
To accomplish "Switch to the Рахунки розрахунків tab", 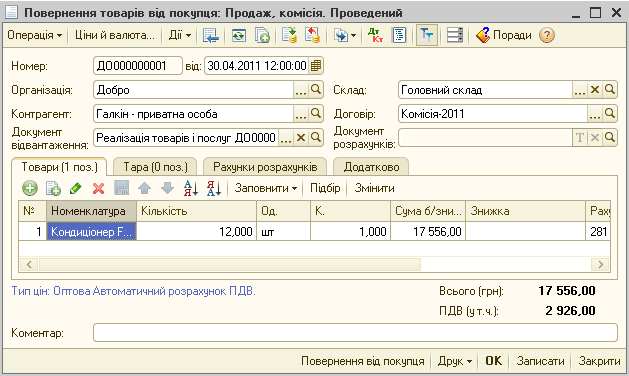I will tap(265, 167).
